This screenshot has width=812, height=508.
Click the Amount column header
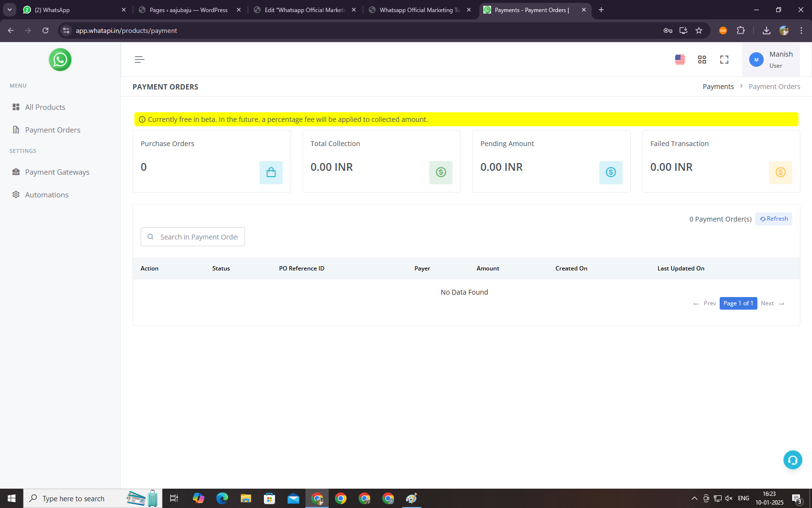(x=488, y=269)
